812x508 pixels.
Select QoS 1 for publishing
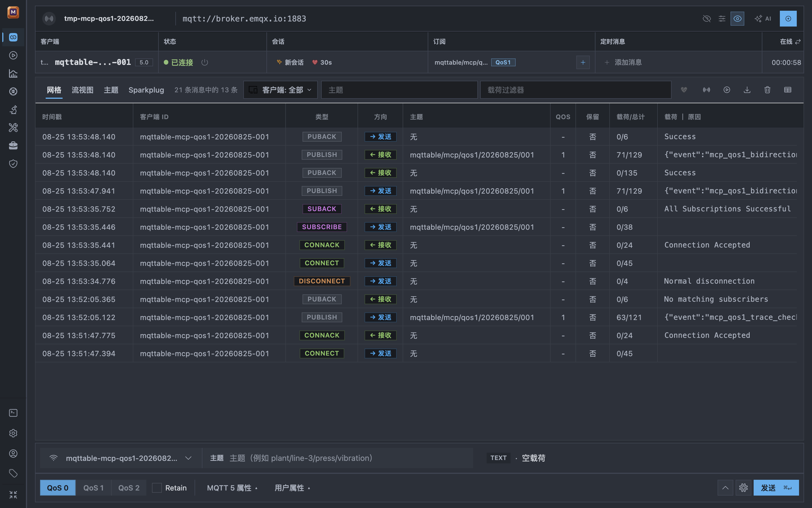(x=93, y=487)
